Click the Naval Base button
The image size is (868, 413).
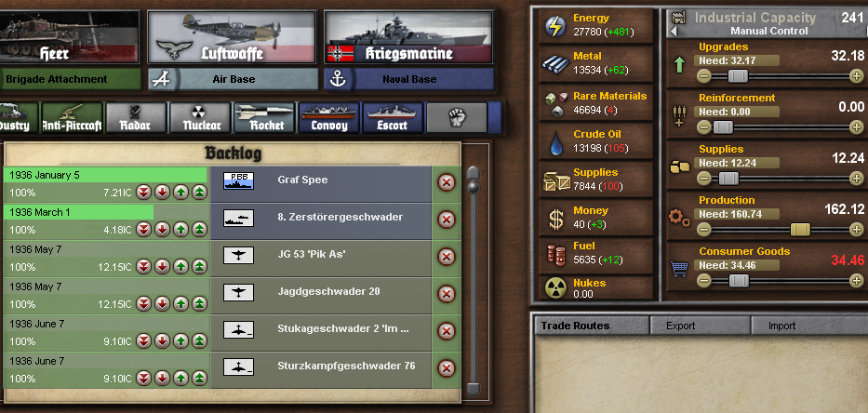(x=408, y=79)
